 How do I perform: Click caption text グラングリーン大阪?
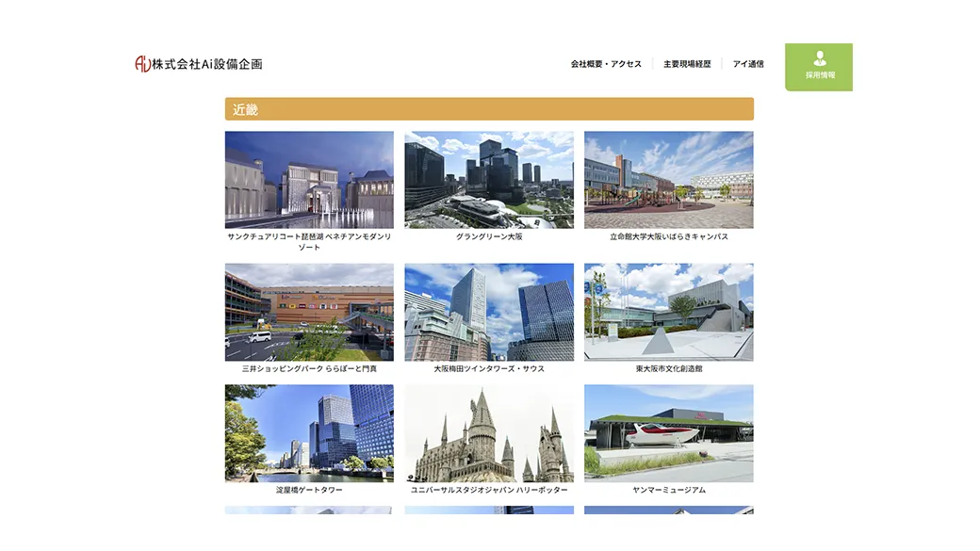click(x=489, y=236)
